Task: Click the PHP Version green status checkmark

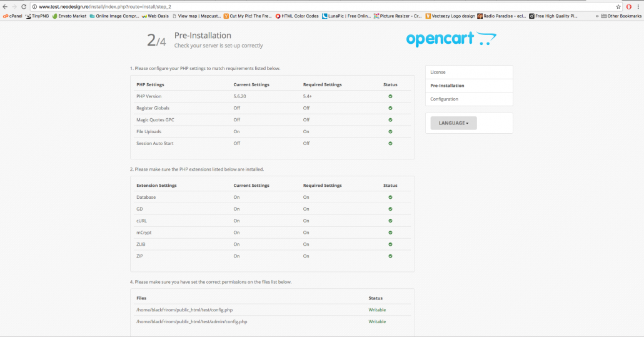Action: pos(390,96)
